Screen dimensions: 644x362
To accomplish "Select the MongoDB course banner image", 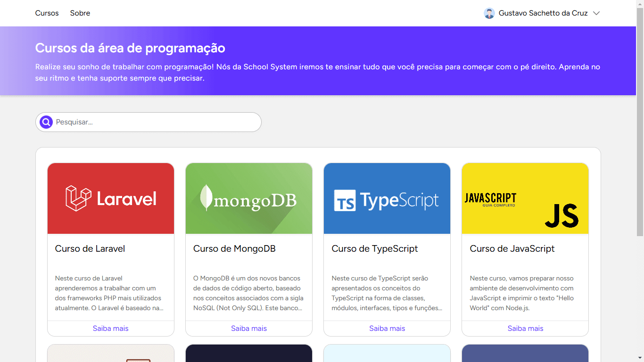I will [249, 198].
